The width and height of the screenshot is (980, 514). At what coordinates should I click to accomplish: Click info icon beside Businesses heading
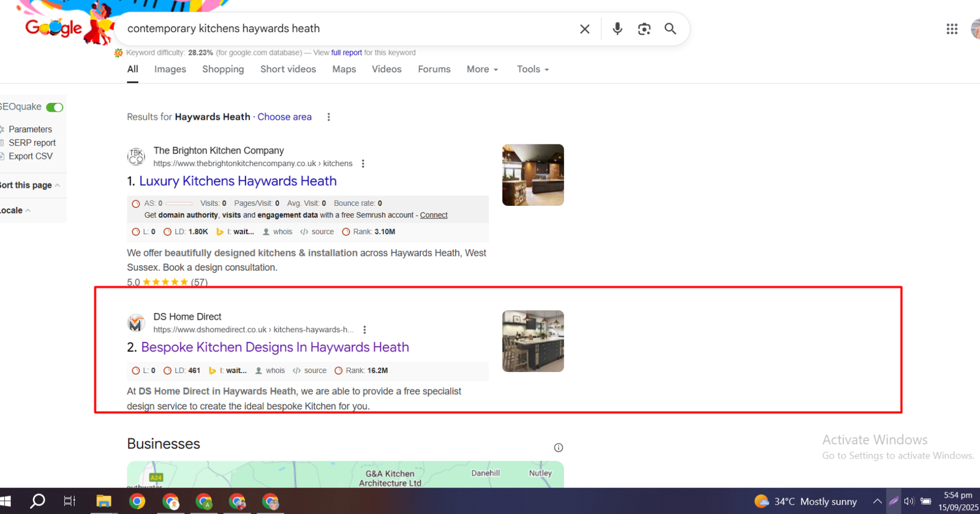point(558,447)
